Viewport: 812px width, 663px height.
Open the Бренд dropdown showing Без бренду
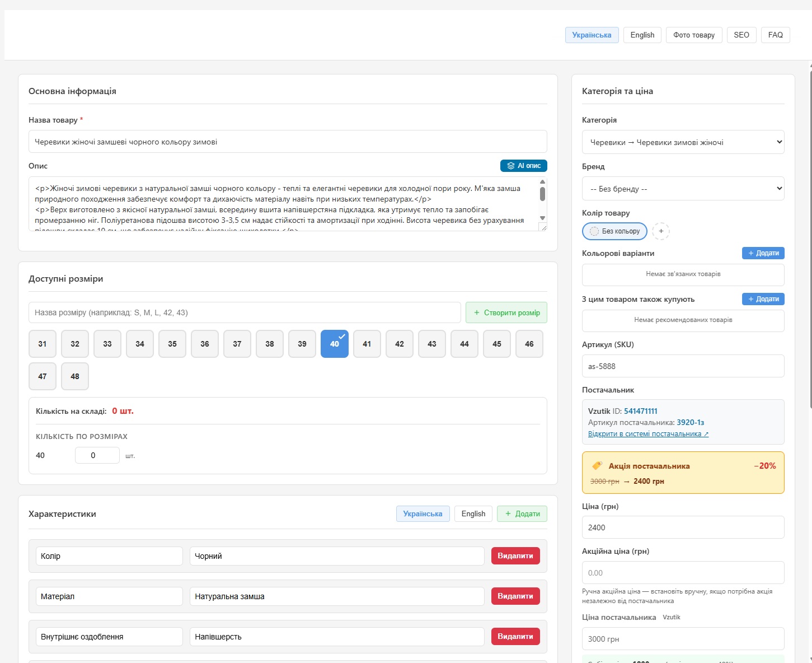point(683,188)
